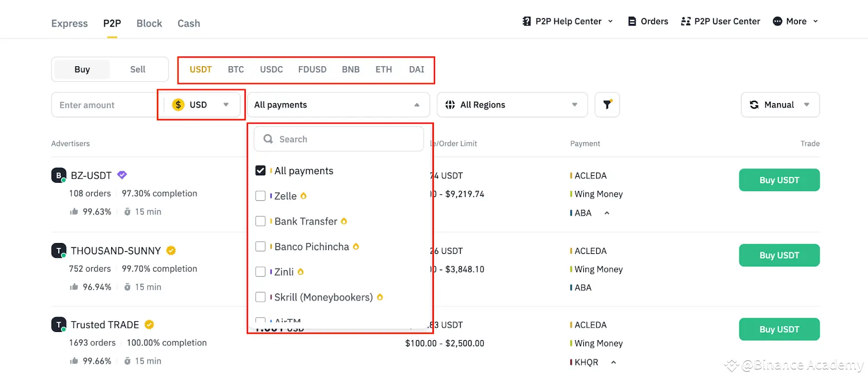Open the P2P Help Center icon
The image size is (868, 377).
coord(526,21)
